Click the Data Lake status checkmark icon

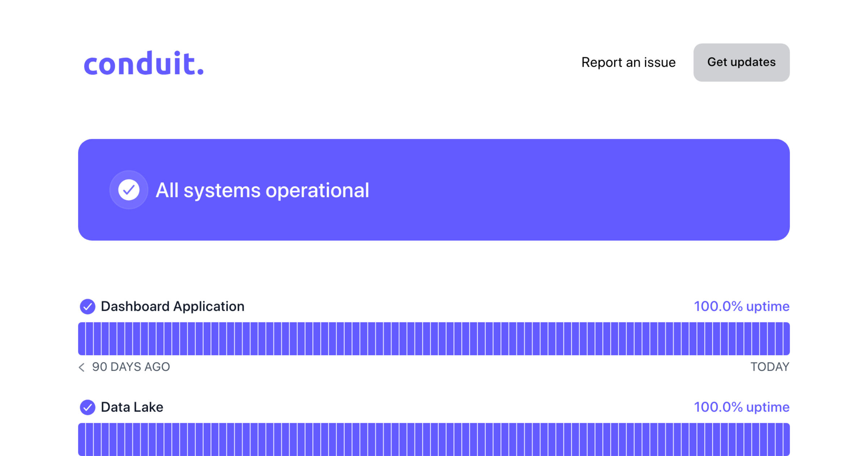point(88,407)
